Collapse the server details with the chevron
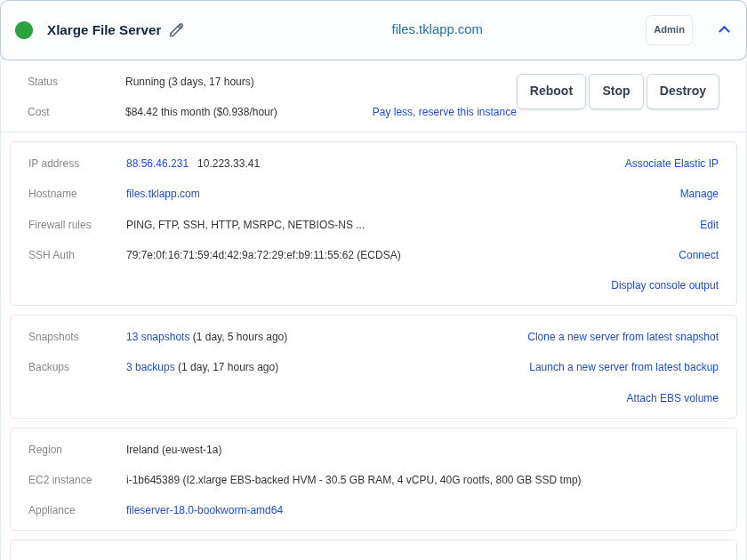The image size is (747, 560). point(724,29)
